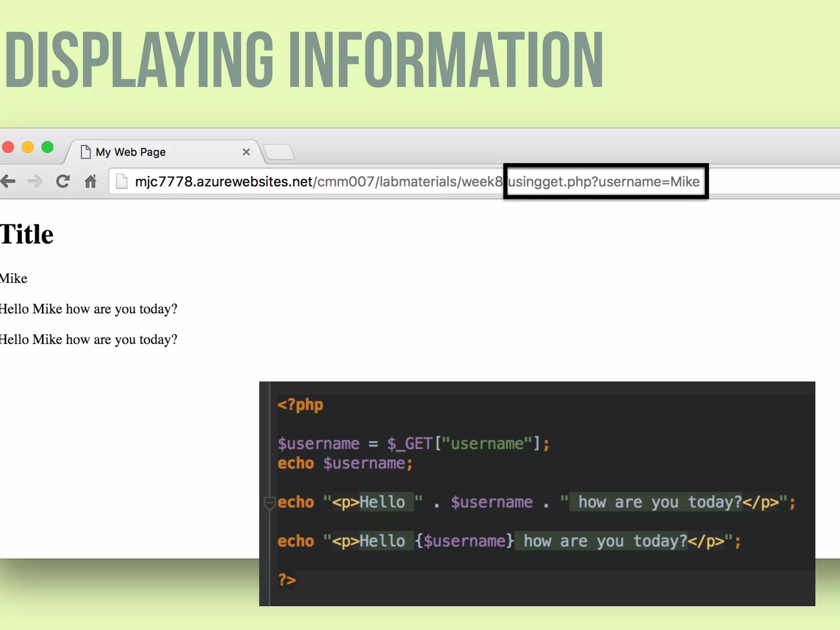Click the red close window button

click(8, 147)
